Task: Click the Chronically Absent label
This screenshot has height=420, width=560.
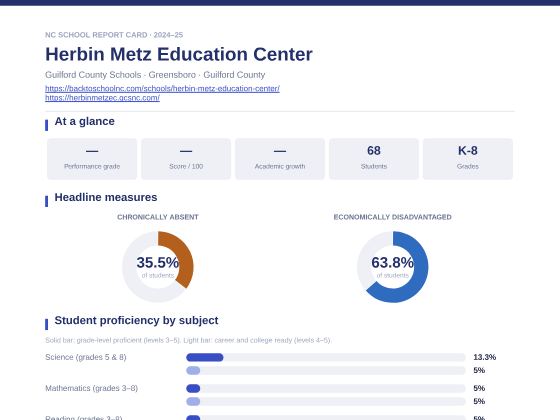Action: 158,217
